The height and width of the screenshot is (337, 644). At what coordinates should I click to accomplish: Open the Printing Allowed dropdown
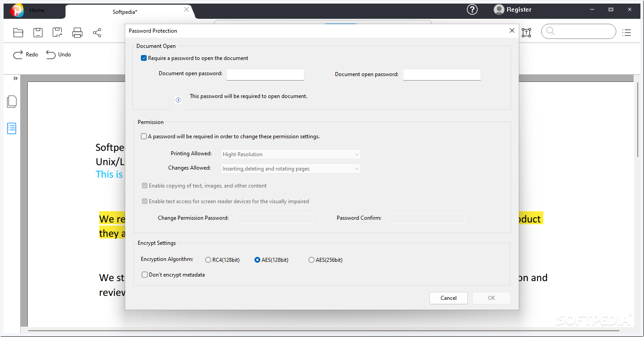pos(291,154)
